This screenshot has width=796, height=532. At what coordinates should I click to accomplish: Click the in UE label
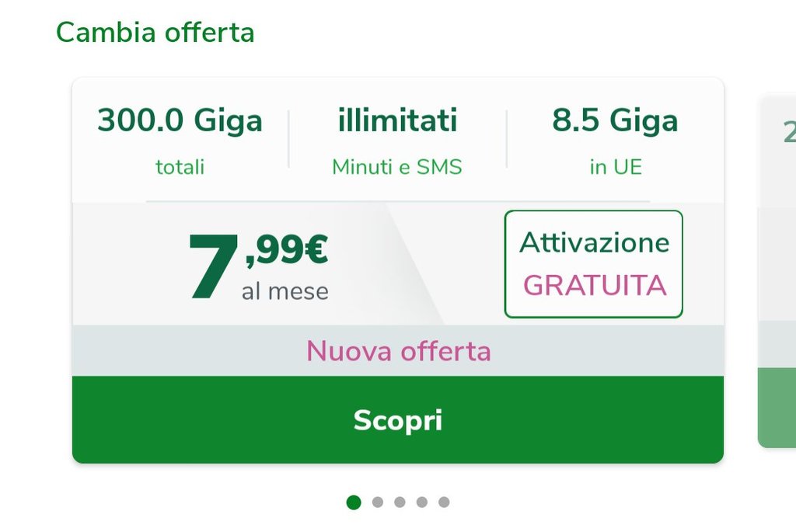point(615,167)
